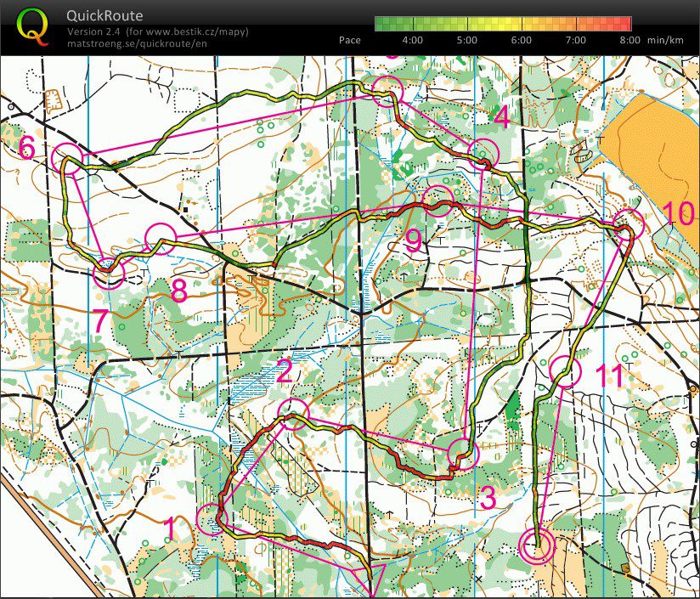
Task: Click the 5:00 pace scale label
Action: pyautogui.click(x=467, y=40)
